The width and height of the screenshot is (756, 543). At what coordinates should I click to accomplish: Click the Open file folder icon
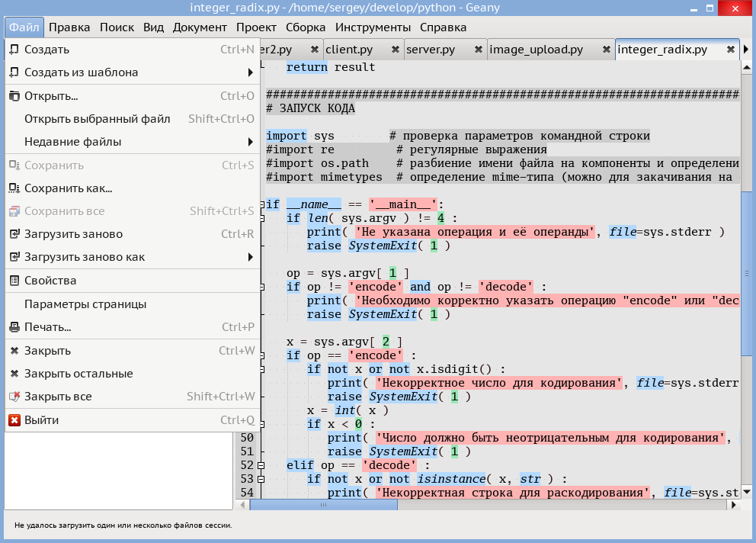tap(14, 96)
